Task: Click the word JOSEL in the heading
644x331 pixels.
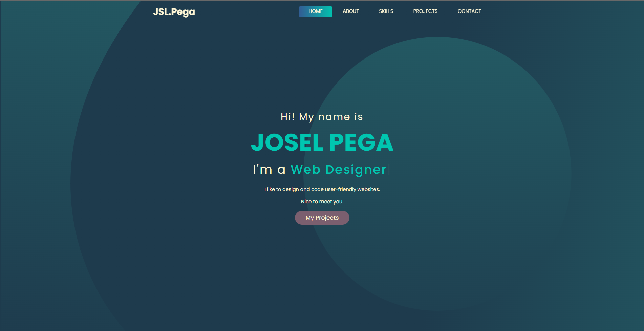Action: 287,143
